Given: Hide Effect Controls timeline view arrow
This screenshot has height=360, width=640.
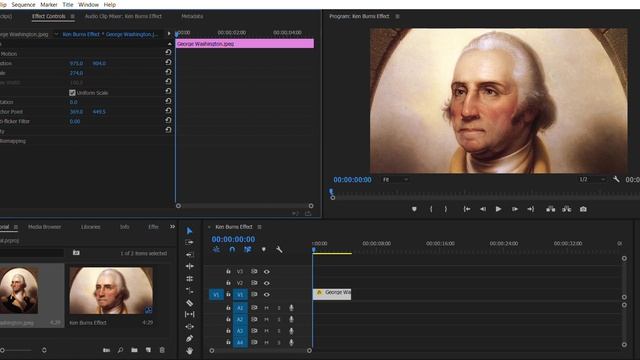Looking at the screenshot, I should point(169,33).
